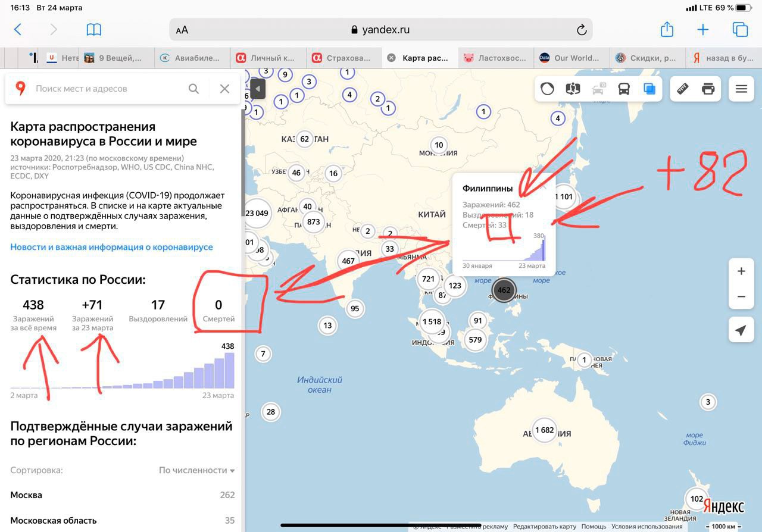Viewport: 762px width, 532px height.
Task: Click the India 467 marker
Action: pyautogui.click(x=348, y=261)
